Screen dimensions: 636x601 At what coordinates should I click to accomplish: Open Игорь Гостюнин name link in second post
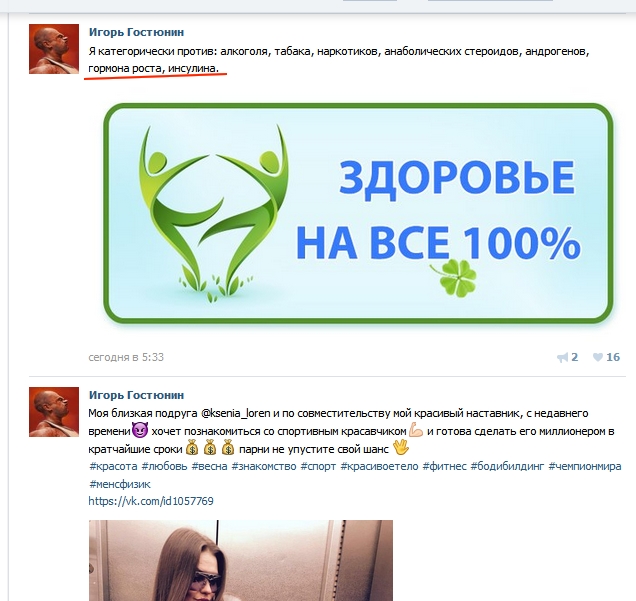tap(136, 395)
